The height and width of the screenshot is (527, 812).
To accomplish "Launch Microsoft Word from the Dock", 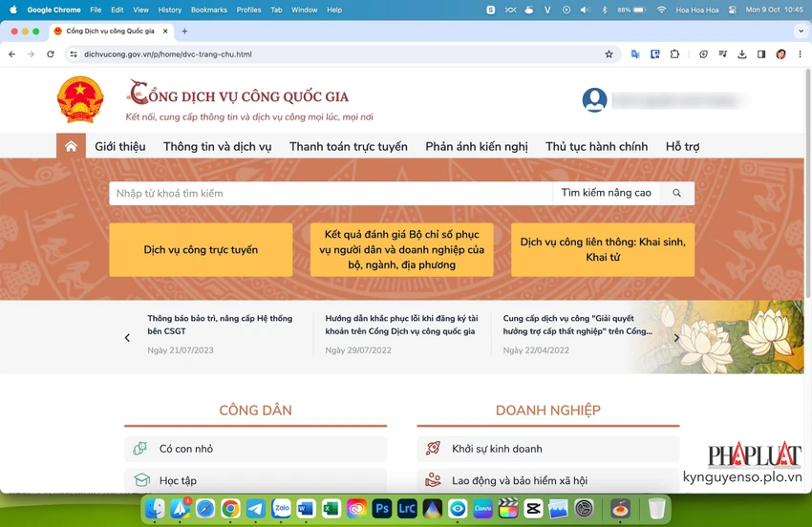I will click(x=306, y=508).
